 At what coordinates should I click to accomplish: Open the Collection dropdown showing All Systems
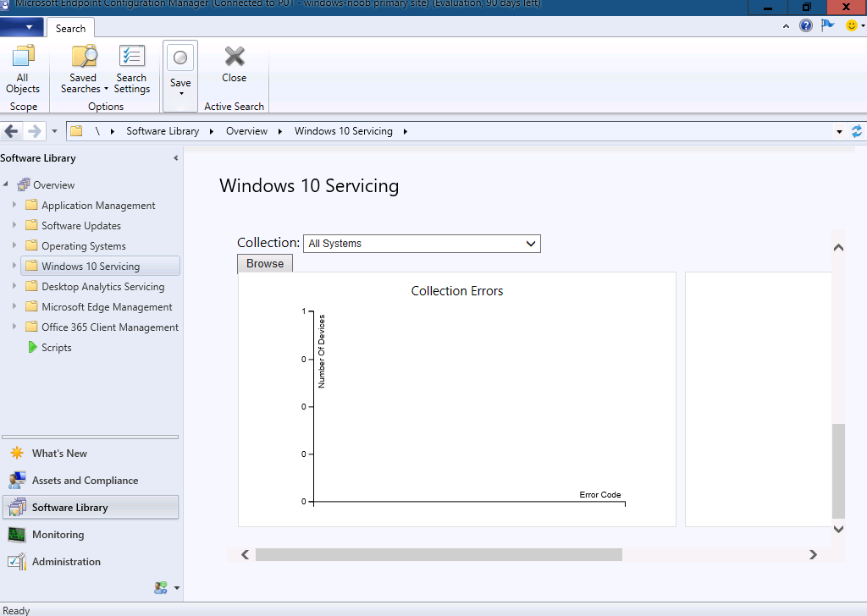[422, 244]
